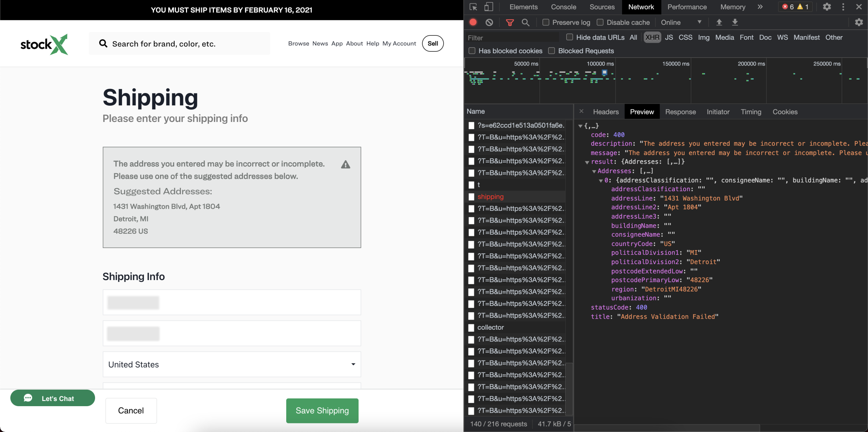This screenshot has height=432, width=868.
Task: Click the import HAR upload arrow icon
Action: click(719, 22)
